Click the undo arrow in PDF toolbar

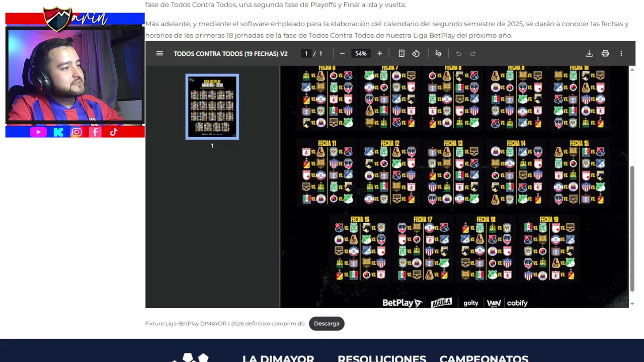tap(458, 53)
